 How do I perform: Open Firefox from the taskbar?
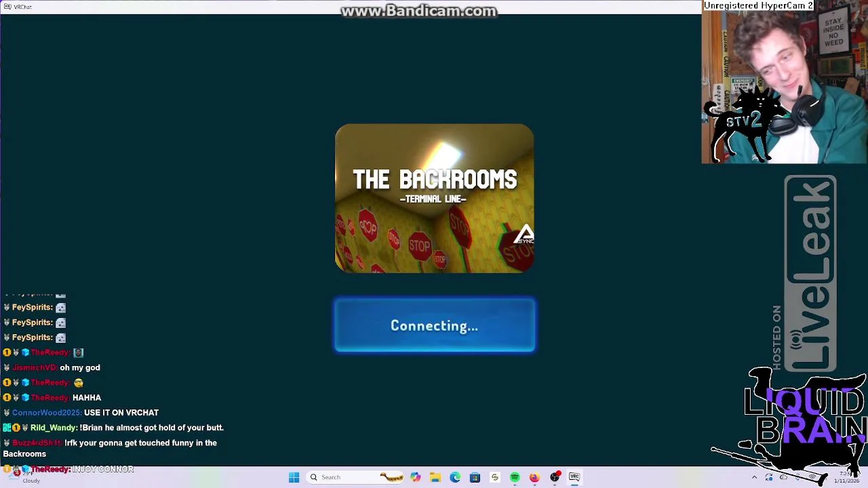pos(534,477)
